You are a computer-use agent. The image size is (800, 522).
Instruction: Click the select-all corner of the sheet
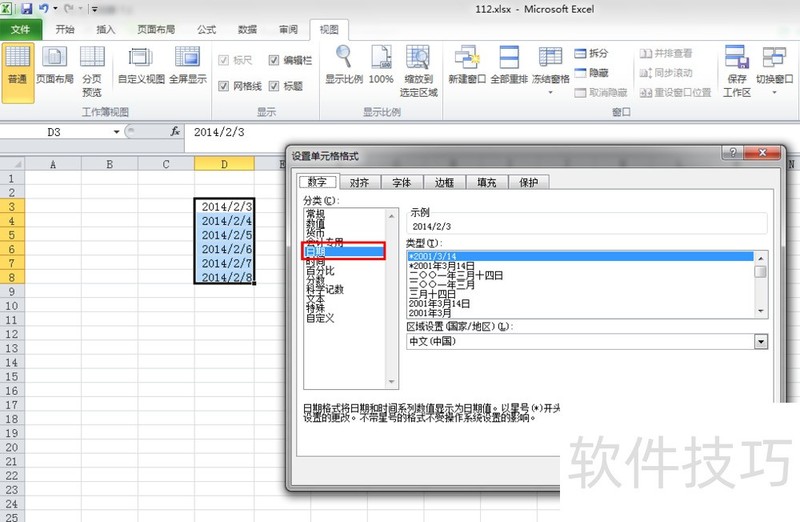(x=12, y=164)
